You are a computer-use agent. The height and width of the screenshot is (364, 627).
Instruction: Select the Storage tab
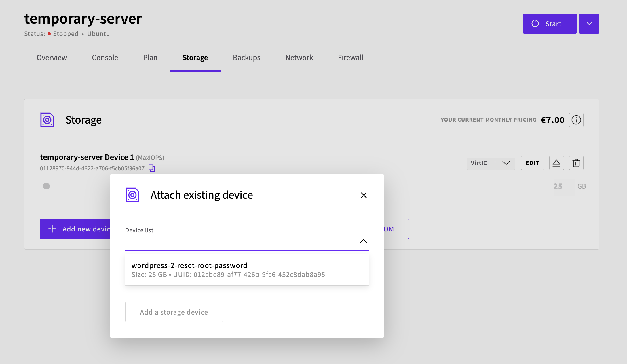click(x=195, y=58)
